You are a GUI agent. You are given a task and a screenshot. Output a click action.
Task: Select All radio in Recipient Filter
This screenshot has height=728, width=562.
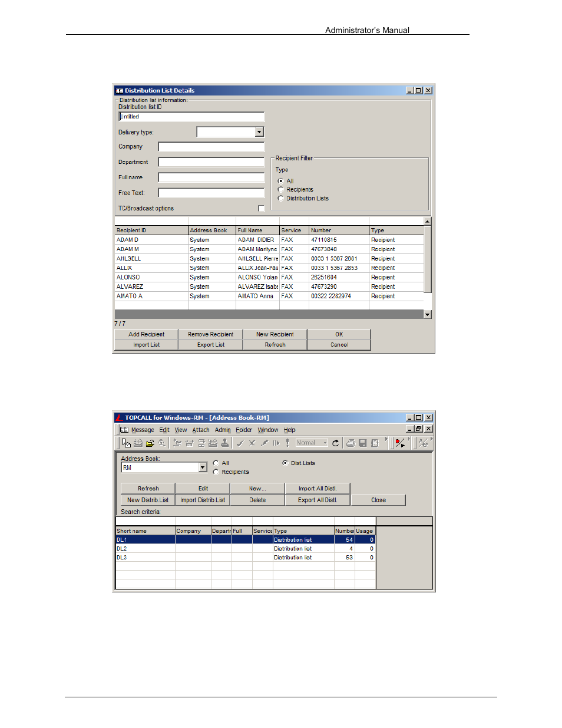[x=280, y=181]
